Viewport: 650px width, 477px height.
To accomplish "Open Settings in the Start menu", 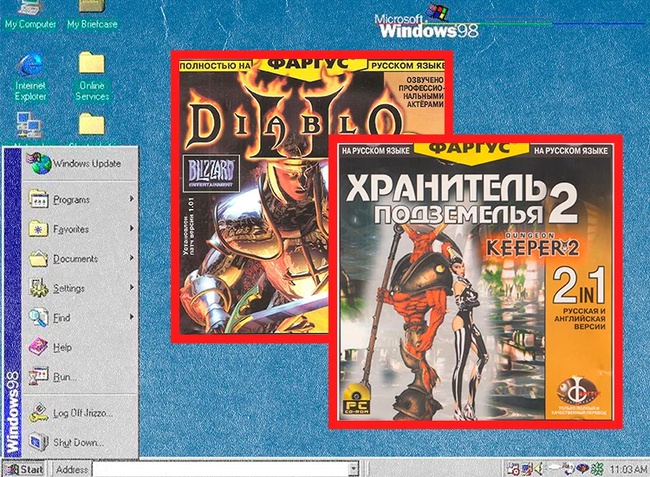I will (x=80, y=288).
